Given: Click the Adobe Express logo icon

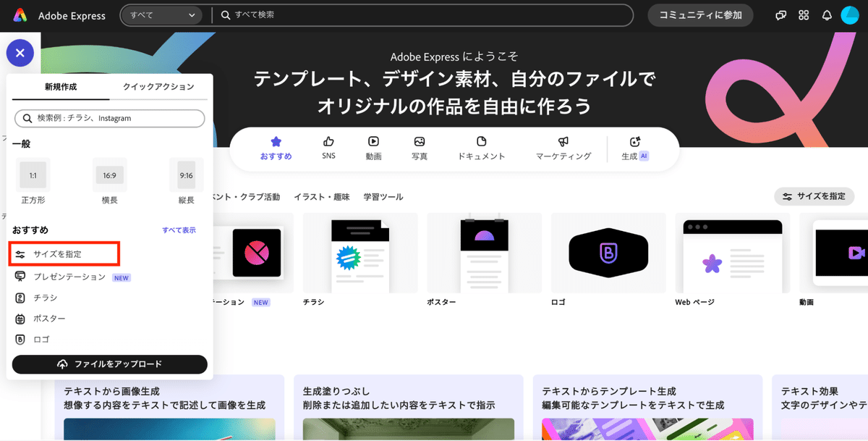Looking at the screenshot, I should (x=20, y=15).
